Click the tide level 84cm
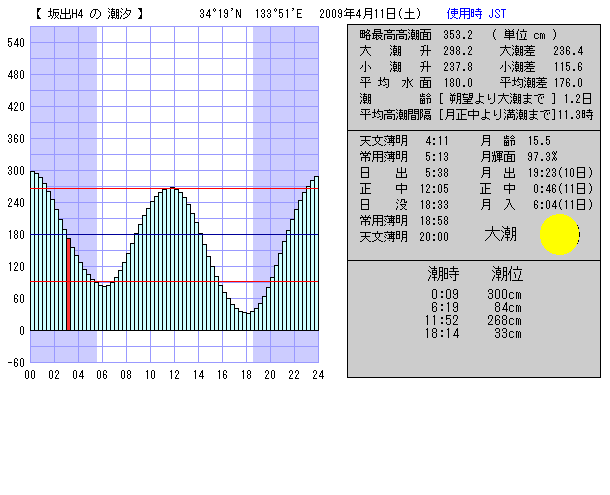Screen dimensions: 610x495 (508, 307)
